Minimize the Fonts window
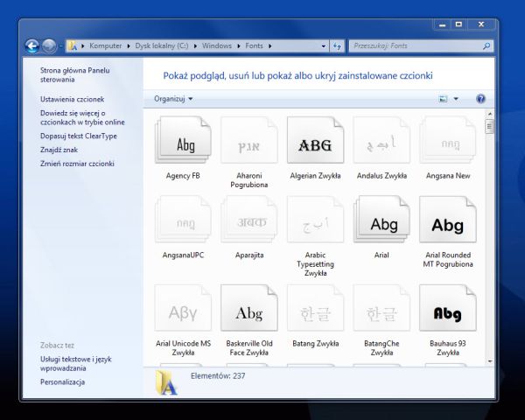The width and height of the screenshot is (525, 420). point(443,24)
